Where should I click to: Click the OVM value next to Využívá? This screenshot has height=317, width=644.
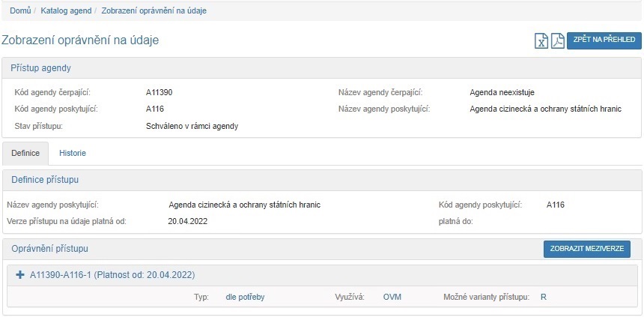pyautogui.click(x=392, y=297)
